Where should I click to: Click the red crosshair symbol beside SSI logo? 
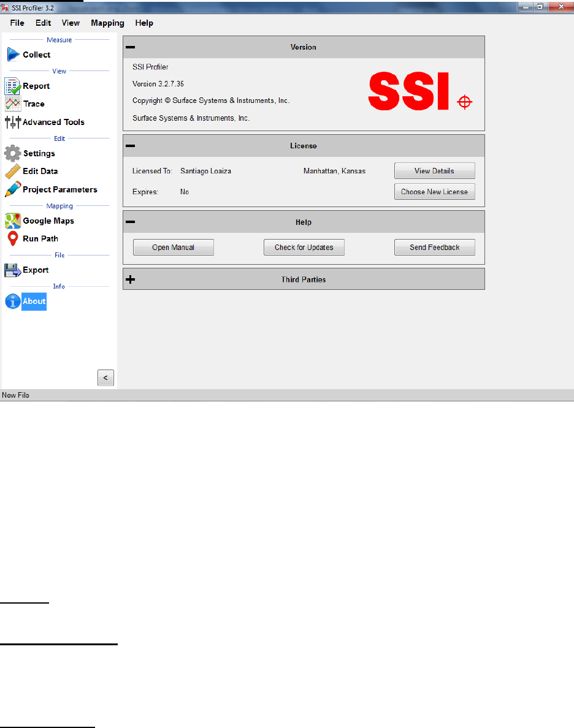(464, 102)
